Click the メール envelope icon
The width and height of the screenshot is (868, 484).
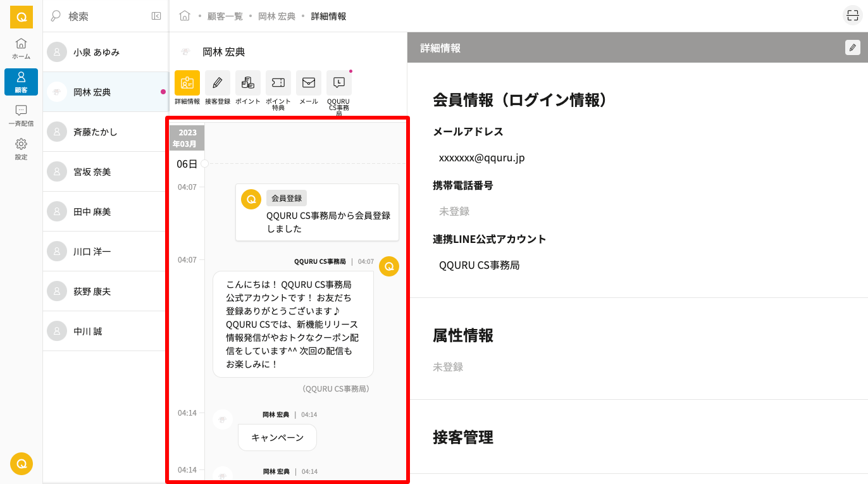tap(309, 83)
